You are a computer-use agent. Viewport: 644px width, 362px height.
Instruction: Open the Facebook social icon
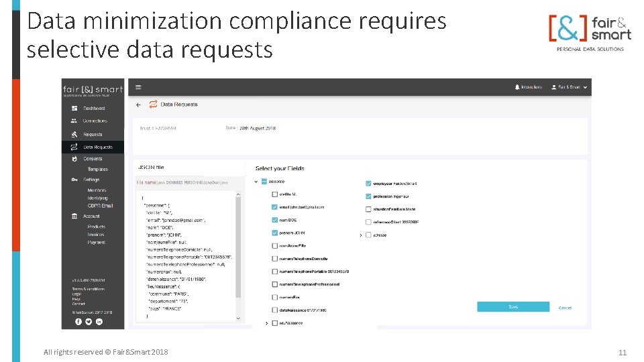click(78, 322)
